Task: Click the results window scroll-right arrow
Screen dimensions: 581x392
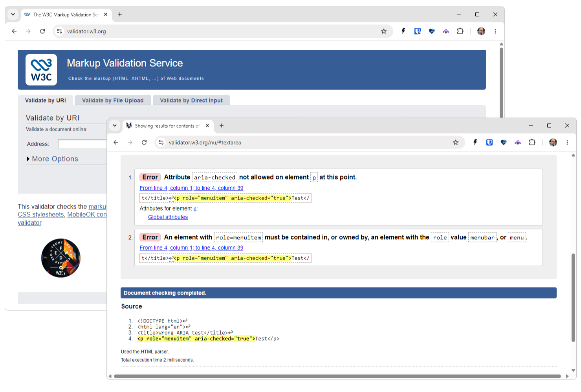Action: pyautogui.click(x=567, y=376)
